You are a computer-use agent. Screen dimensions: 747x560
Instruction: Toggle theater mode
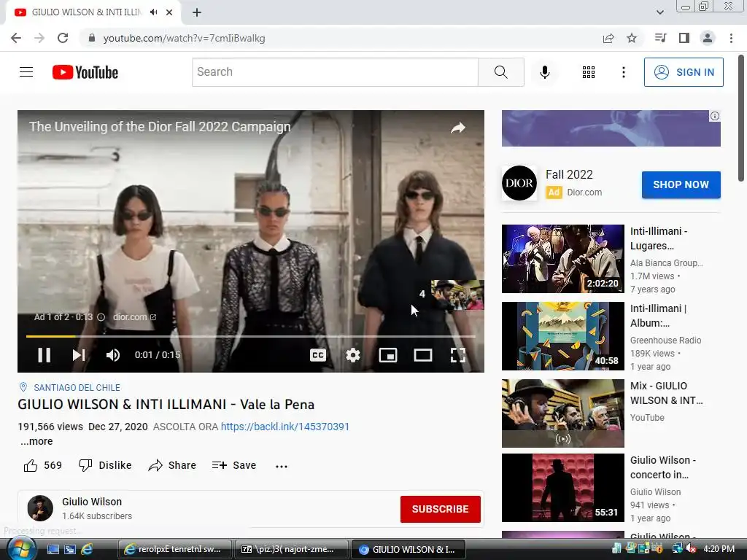[x=423, y=355]
